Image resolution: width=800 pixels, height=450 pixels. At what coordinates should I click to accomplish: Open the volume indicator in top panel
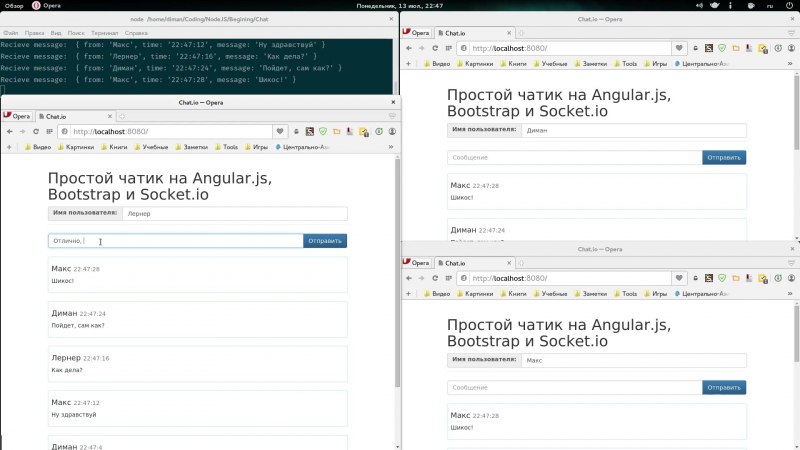pyautogui.click(x=699, y=6)
